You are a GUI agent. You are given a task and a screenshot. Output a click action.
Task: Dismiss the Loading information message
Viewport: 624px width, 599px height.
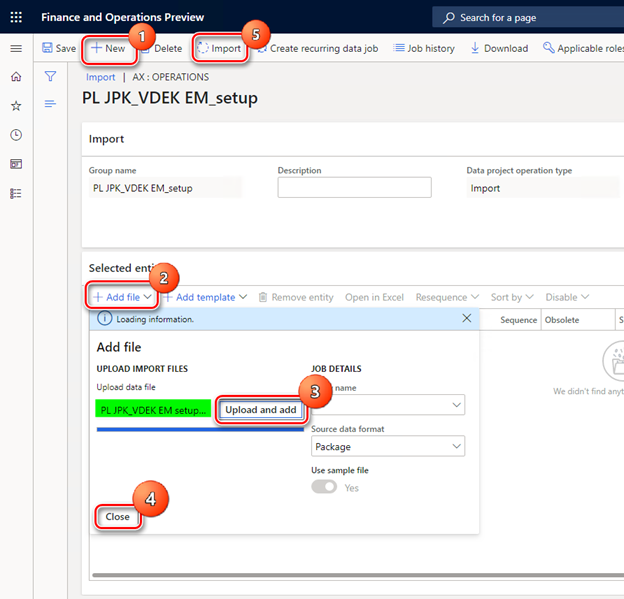[x=467, y=318]
